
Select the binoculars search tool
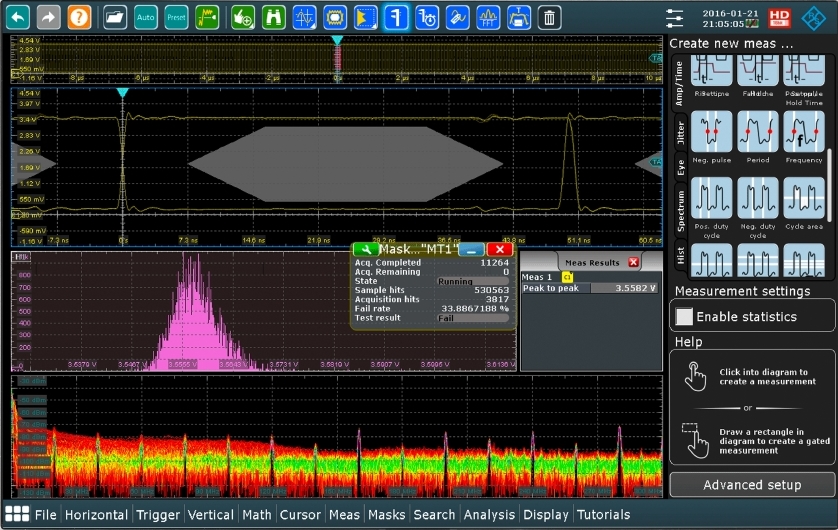click(x=273, y=17)
